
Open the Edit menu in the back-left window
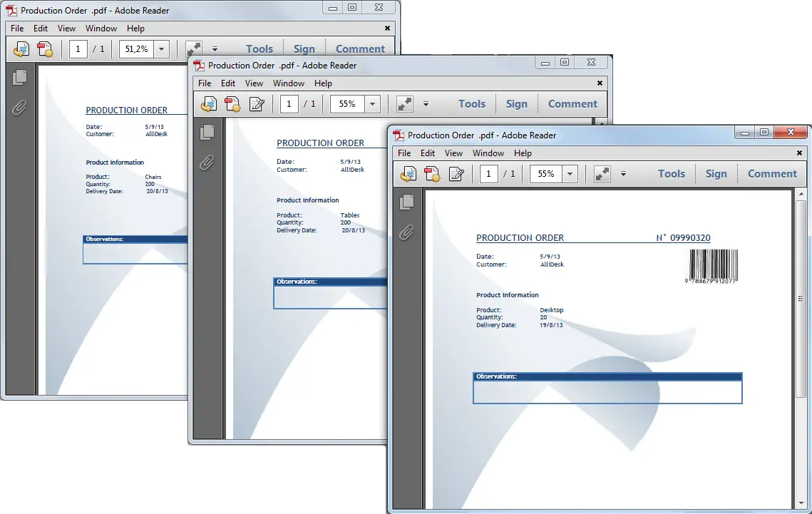41,29
